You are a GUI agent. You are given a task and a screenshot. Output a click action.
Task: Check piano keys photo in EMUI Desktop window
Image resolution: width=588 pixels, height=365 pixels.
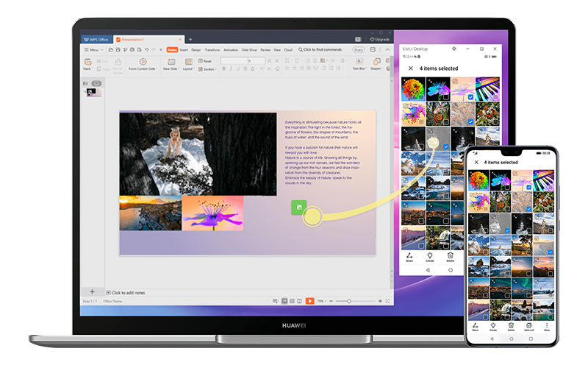[495, 97]
